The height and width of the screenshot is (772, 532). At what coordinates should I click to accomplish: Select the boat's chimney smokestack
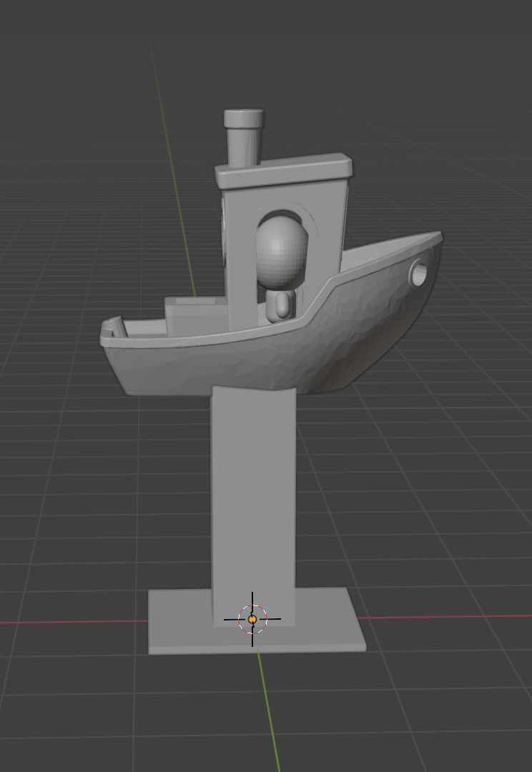click(x=243, y=139)
